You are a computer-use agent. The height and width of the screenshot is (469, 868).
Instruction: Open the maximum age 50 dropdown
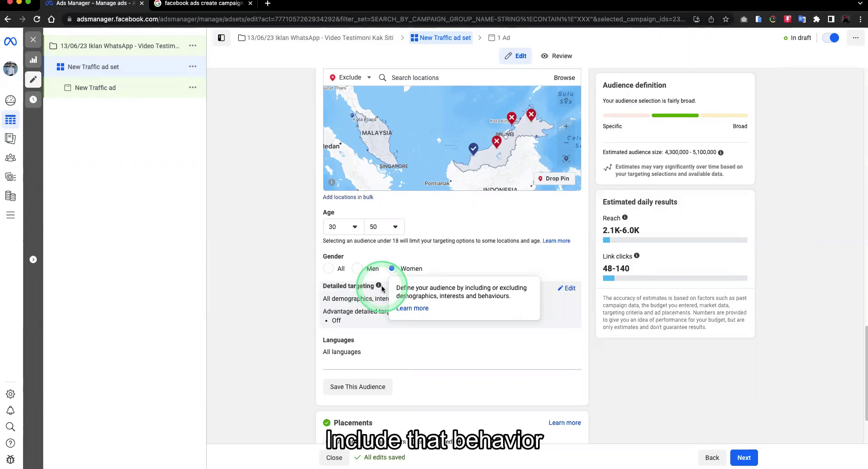point(384,227)
